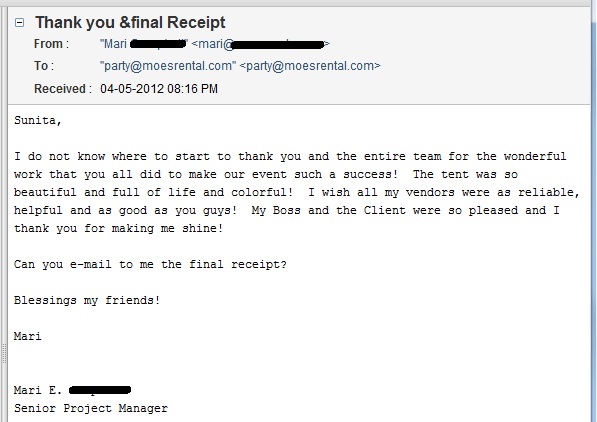Collapse the message header with minus icon
Viewport: 597px width, 422px height.
coord(19,23)
